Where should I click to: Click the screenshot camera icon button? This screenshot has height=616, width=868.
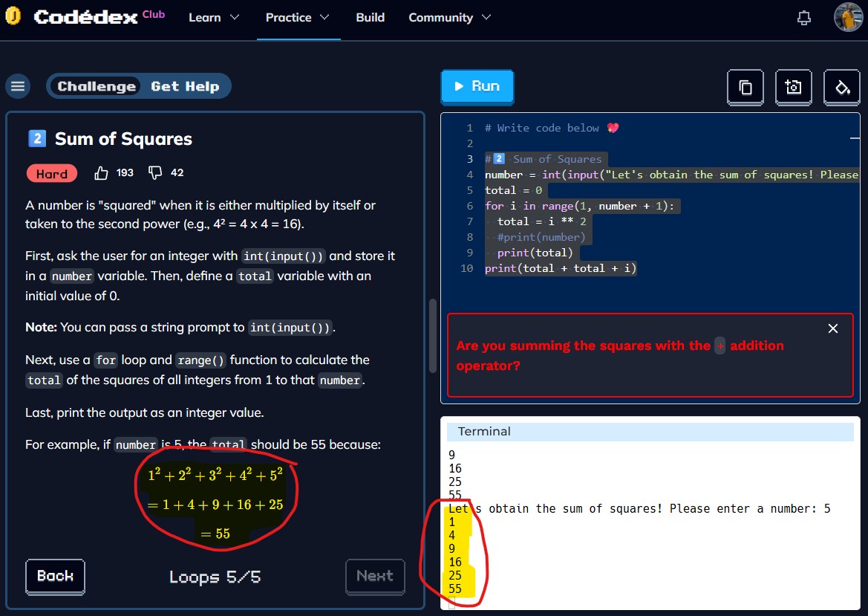[793, 88]
